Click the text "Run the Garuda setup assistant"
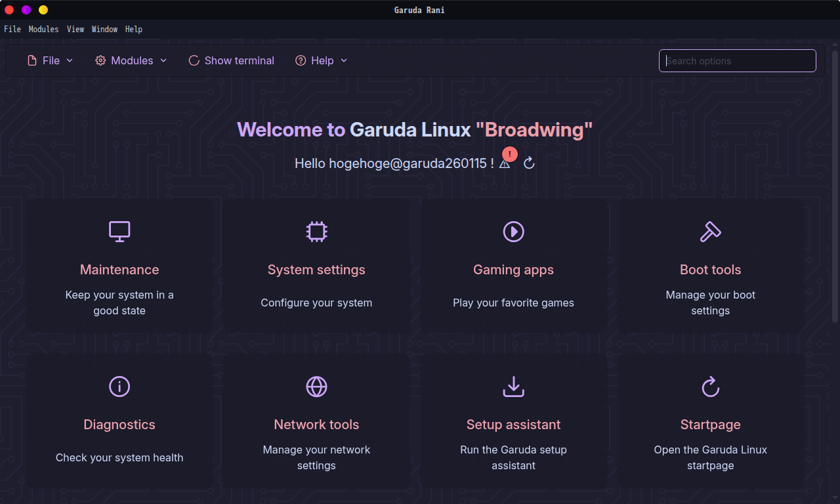Viewport: 840px width, 504px height. 513,457
